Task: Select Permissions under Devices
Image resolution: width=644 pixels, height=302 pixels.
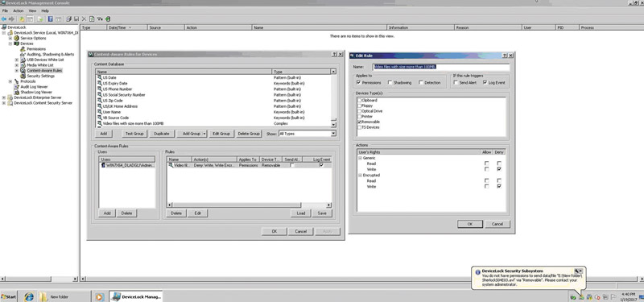Action: coord(36,49)
